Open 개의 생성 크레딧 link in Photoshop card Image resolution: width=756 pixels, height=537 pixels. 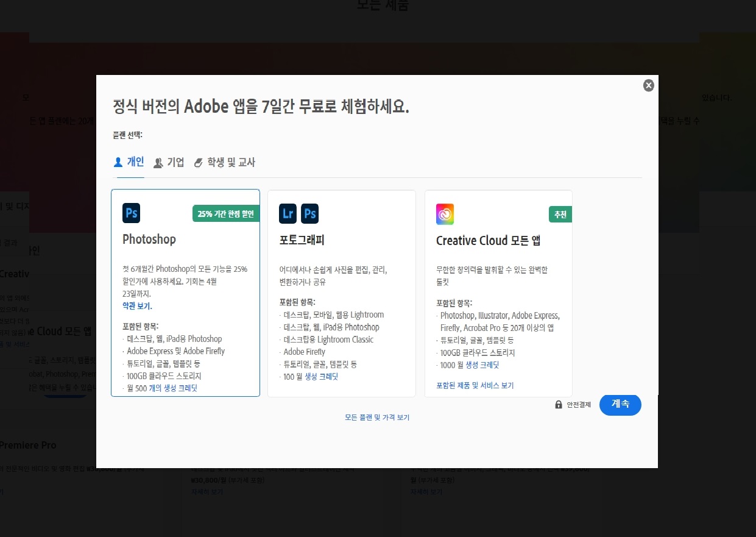coord(173,388)
